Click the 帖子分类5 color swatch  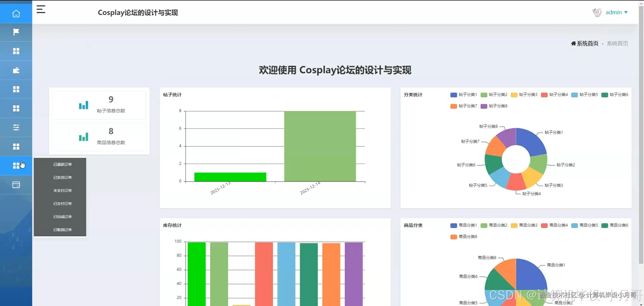pos(574,95)
